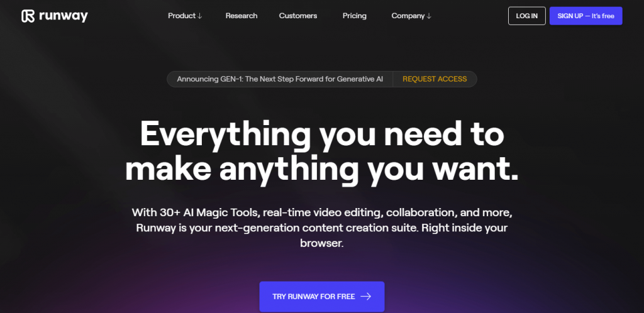Open the Pricing page
644x313 pixels.
pos(355,16)
